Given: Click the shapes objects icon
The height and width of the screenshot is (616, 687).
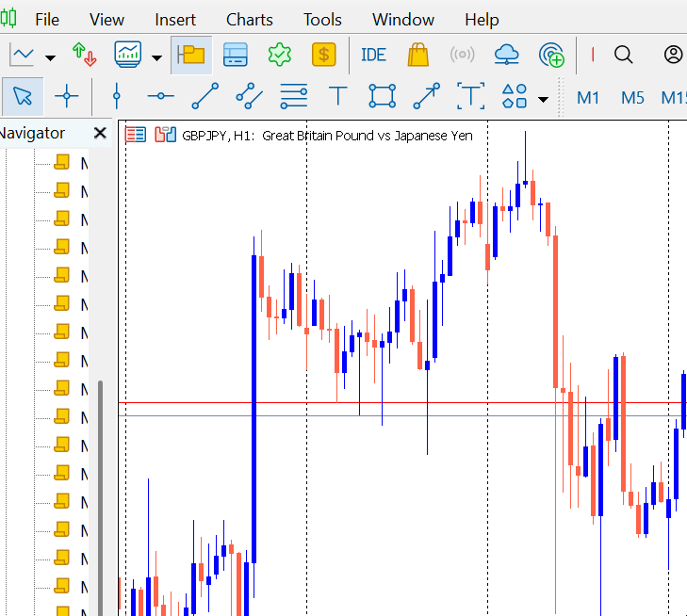Looking at the screenshot, I should (x=515, y=96).
